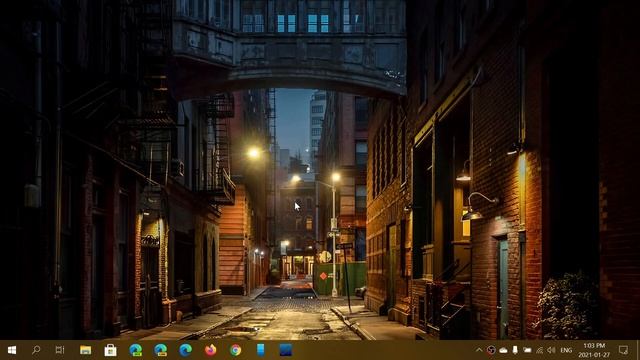Image resolution: width=640 pixels, height=360 pixels.
Task: Open the dark blue square taskbar app
Action: [286, 350]
